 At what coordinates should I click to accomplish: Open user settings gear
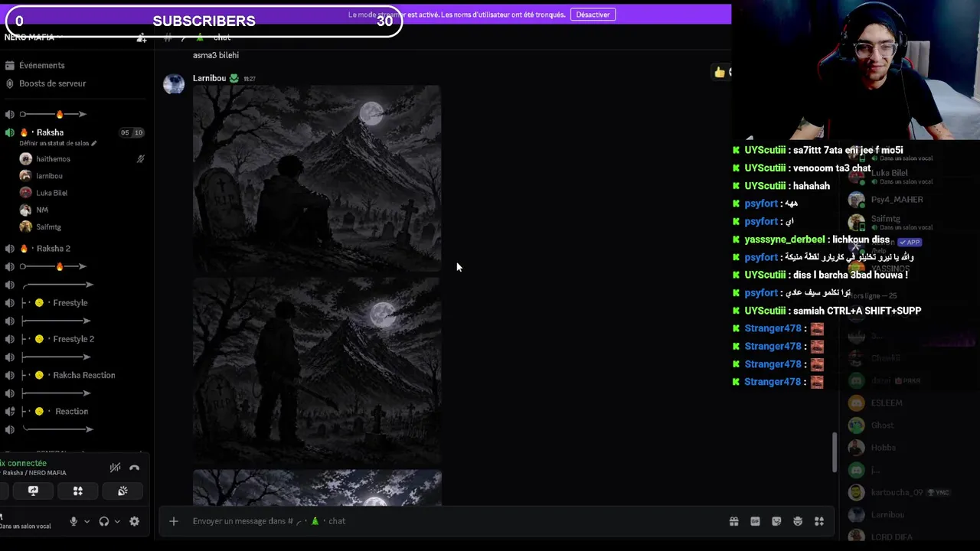click(135, 521)
